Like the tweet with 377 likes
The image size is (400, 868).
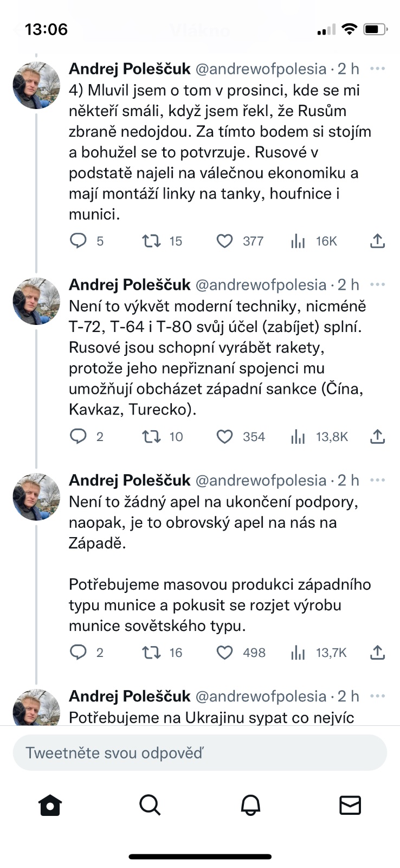pos(224,241)
